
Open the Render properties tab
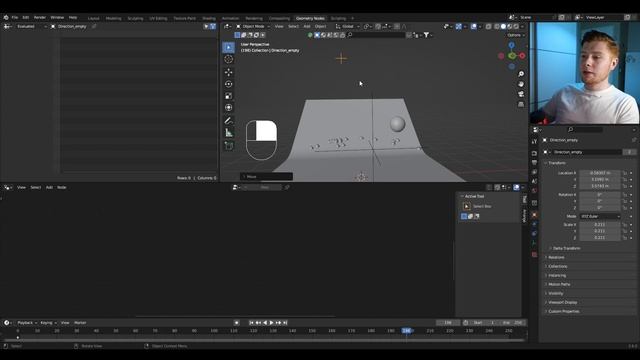pyautogui.click(x=534, y=153)
